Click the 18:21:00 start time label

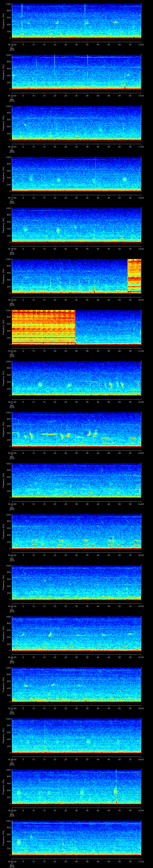click(x=12, y=402)
